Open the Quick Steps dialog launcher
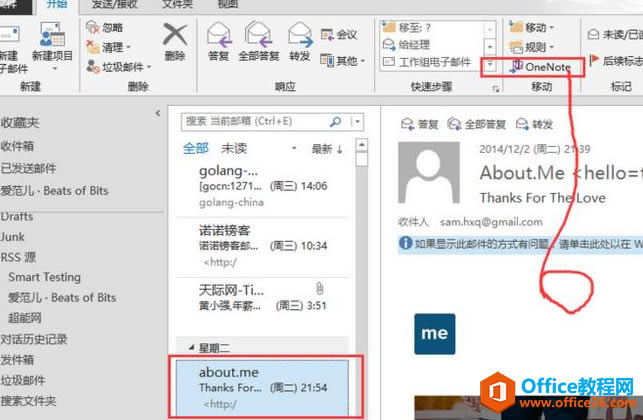Viewport: 643px width, 420px height. [x=495, y=89]
